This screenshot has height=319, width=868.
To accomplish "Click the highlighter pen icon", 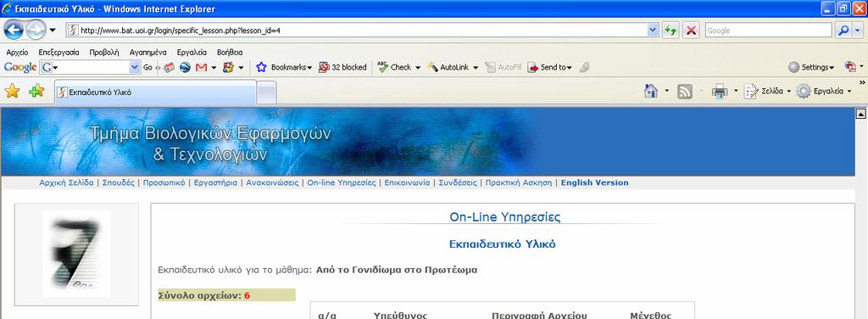I will pos(584,67).
